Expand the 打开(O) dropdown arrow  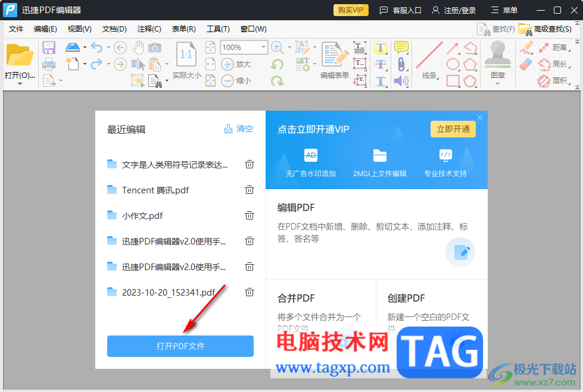tap(20, 84)
